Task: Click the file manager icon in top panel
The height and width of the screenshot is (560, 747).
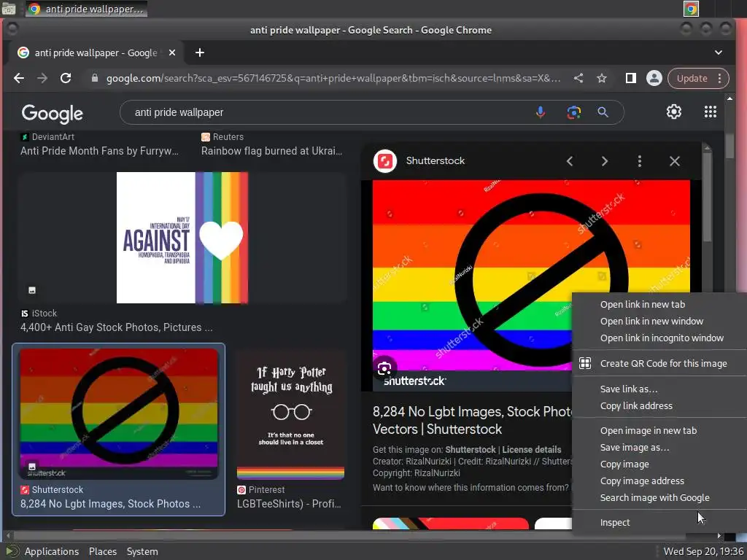Action: [9, 9]
